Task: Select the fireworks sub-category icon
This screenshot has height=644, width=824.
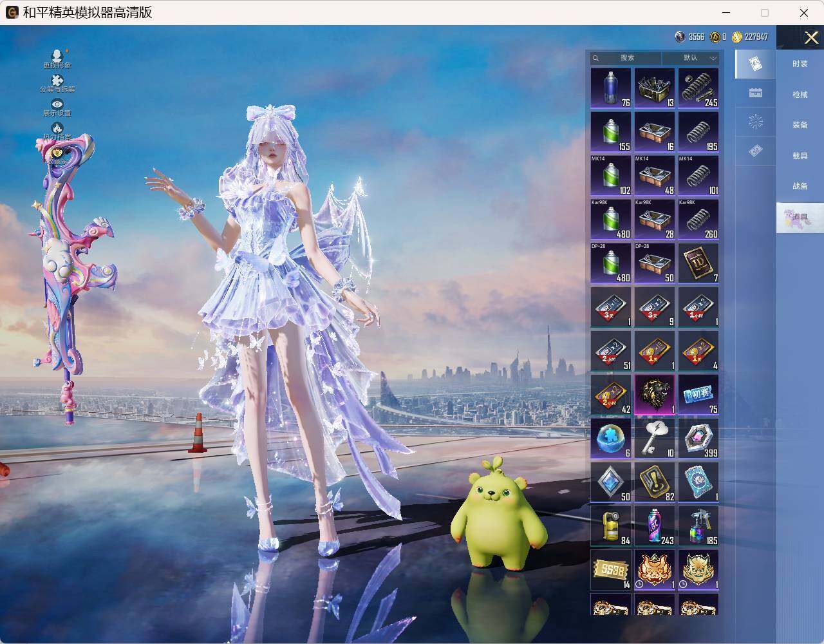Action: pyautogui.click(x=756, y=122)
